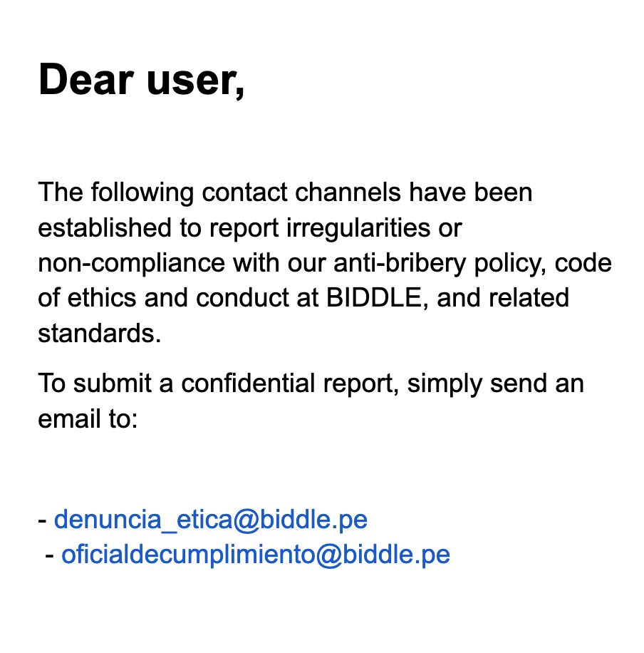644x653 pixels.
Task: Click the word "following" in first line
Action: (142, 192)
